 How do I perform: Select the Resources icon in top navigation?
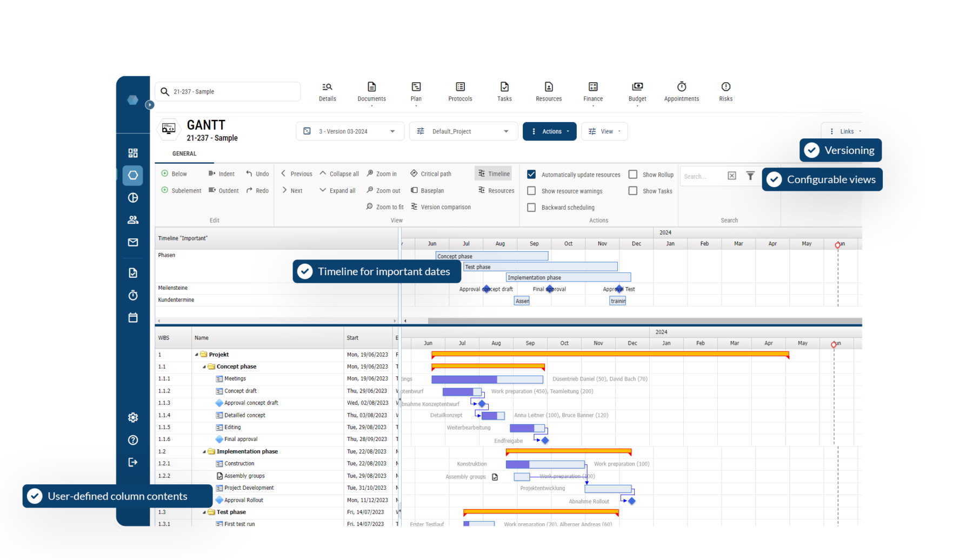(548, 92)
